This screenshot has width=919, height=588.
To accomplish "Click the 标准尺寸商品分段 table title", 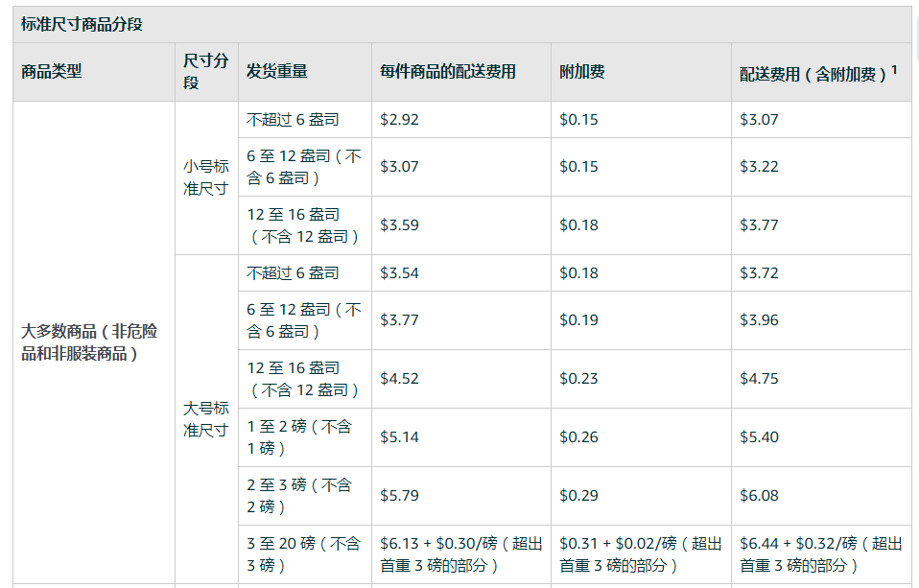I will (82, 25).
